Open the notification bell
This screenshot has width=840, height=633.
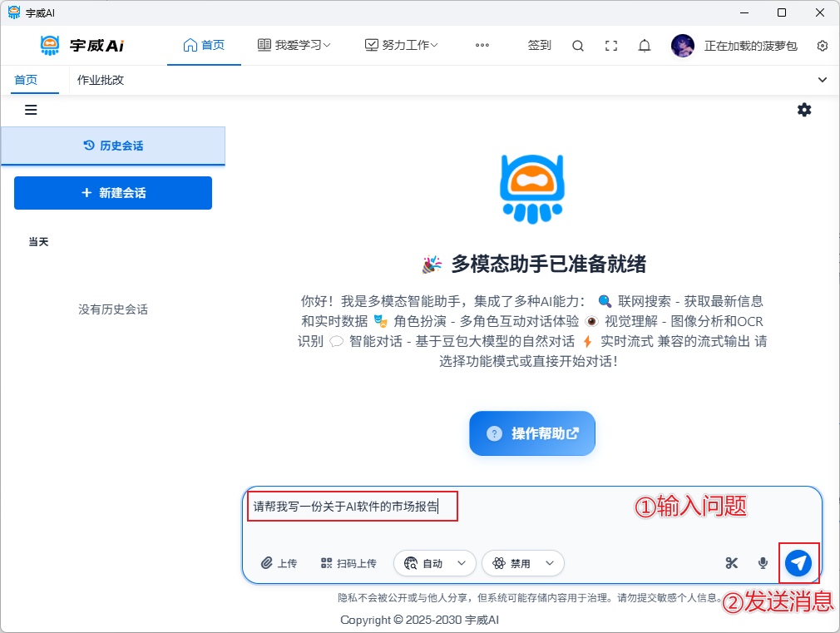tap(645, 46)
